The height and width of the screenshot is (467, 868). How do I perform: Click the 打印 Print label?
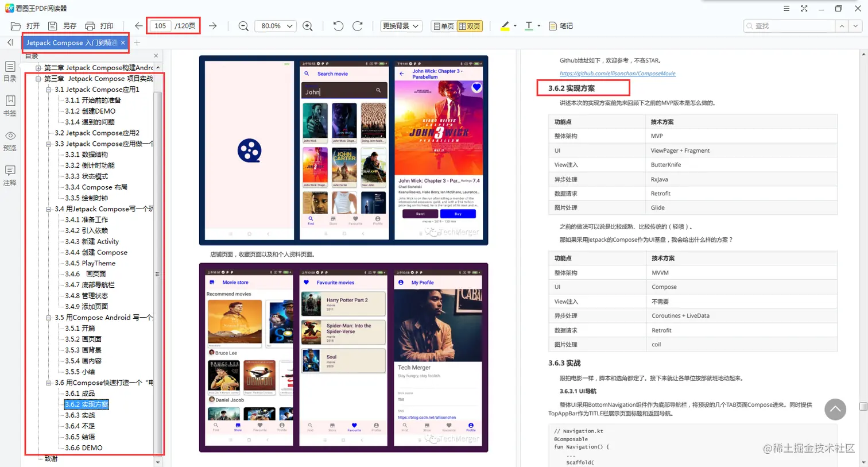(107, 26)
